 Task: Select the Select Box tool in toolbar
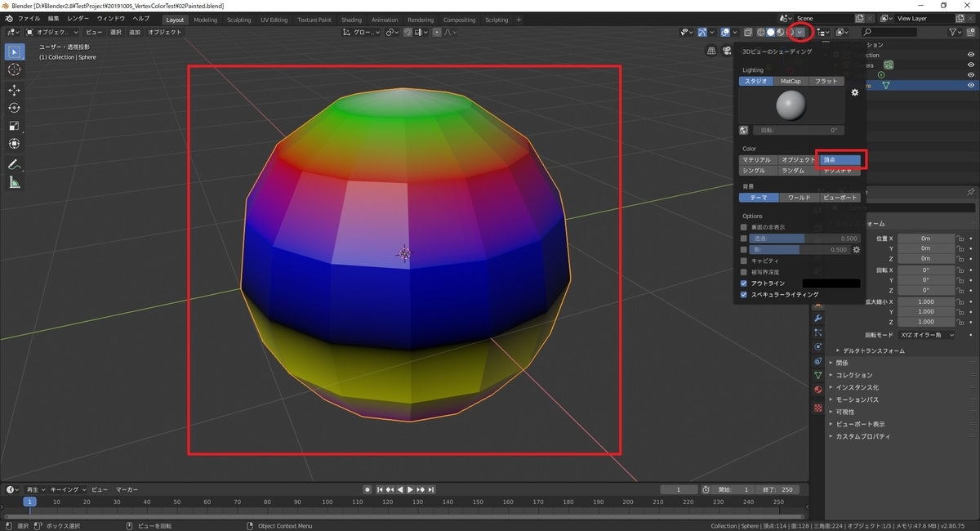tap(14, 52)
